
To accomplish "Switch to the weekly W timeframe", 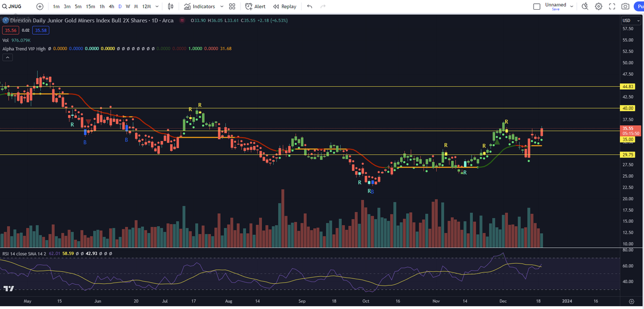I will [128, 6].
